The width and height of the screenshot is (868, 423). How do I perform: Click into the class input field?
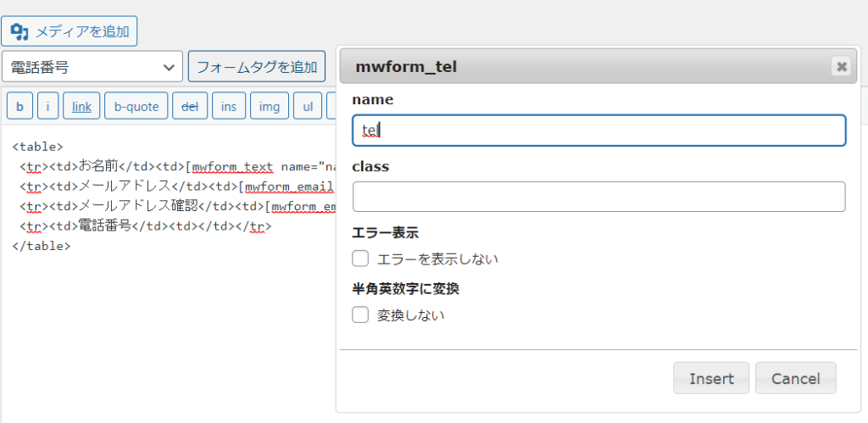599,197
